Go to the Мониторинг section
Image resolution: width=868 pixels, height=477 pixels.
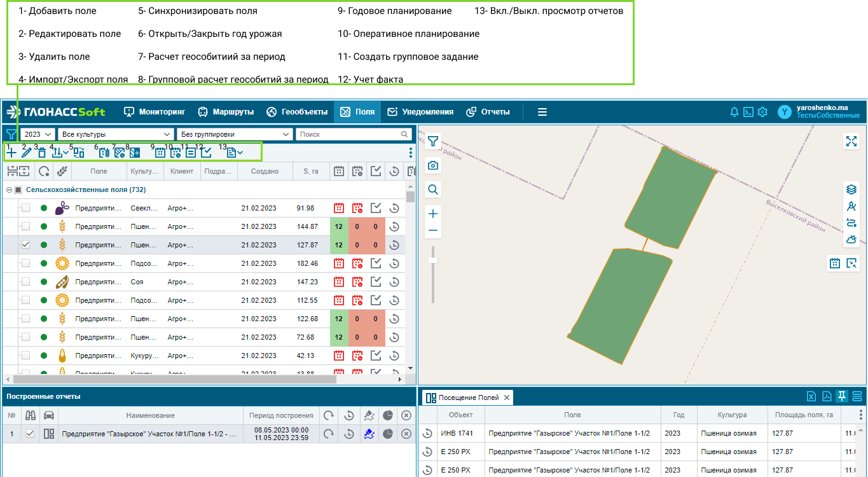coord(155,112)
